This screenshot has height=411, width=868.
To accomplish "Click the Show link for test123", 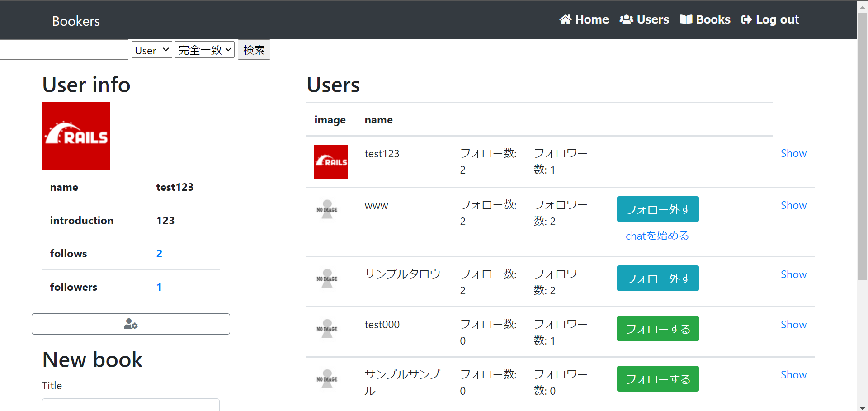I will pyautogui.click(x=793, y=153).
